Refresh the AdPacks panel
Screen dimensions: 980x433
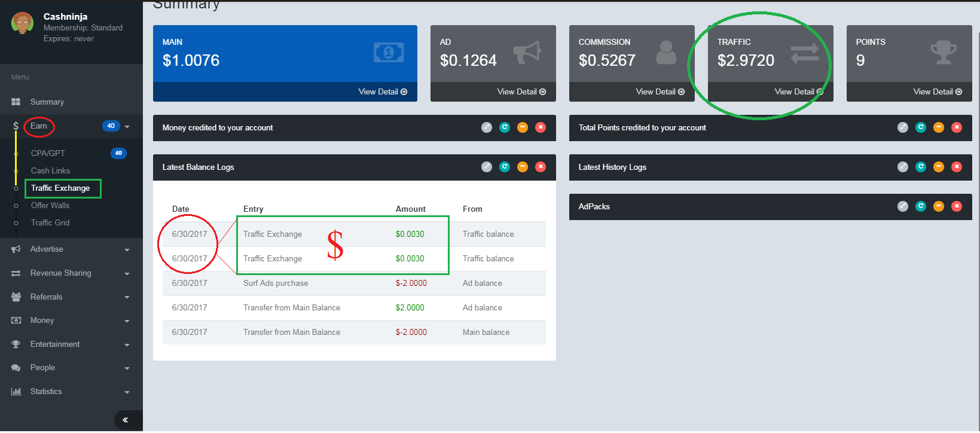(921, 206)
